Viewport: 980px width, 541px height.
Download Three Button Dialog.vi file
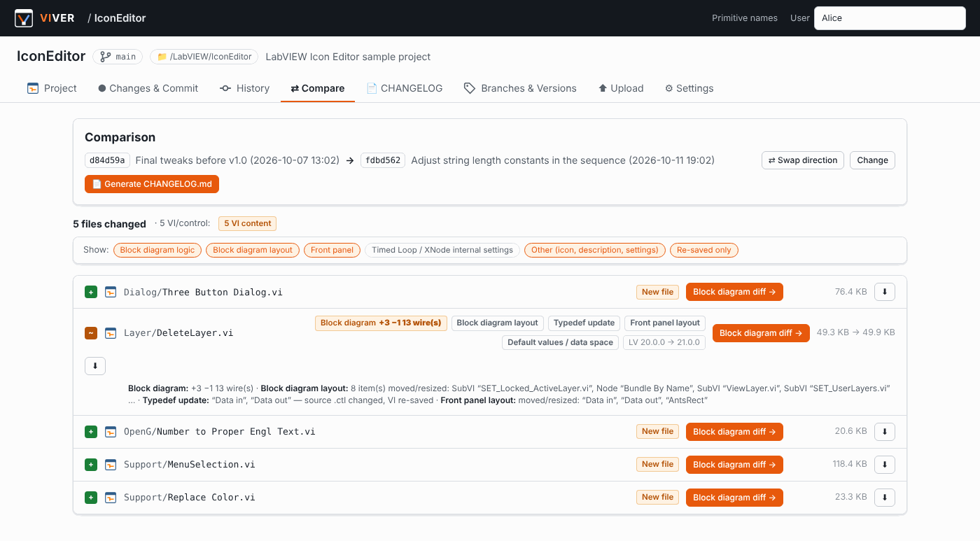tap(885, 292)
